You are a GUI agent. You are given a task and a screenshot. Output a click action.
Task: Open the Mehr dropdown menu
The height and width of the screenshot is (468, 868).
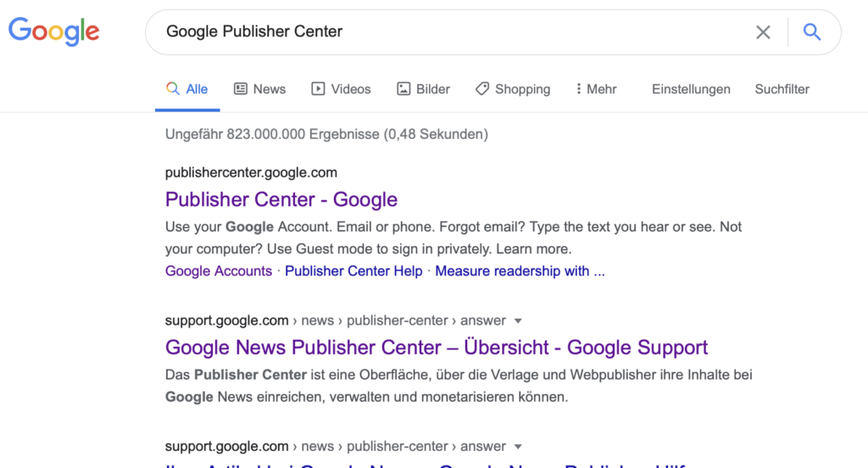point(596,89)
